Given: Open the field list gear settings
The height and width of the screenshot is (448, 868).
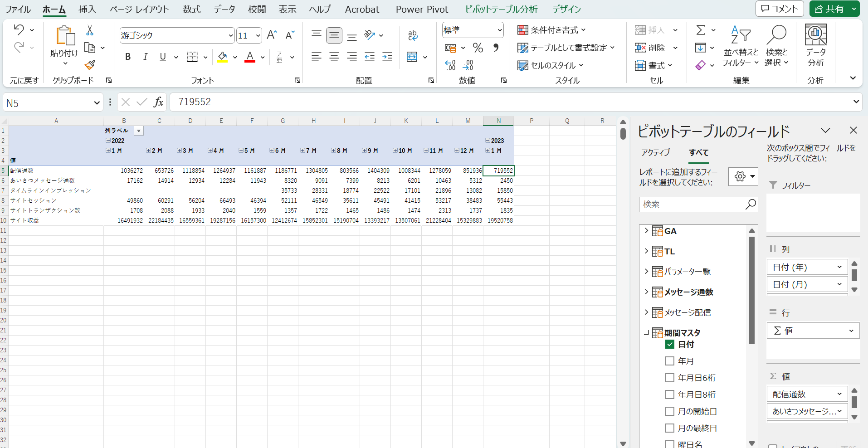Looking at the screenshot, I should [x=742, y=176].
